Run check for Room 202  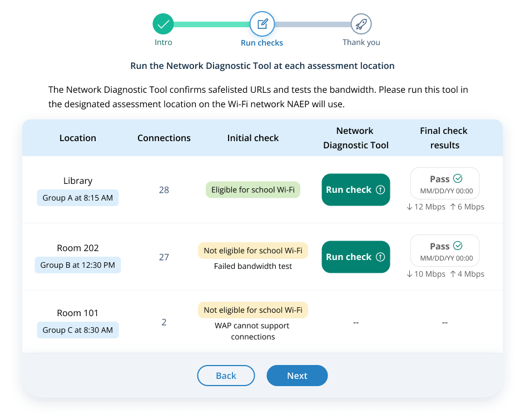coord(355,257)
